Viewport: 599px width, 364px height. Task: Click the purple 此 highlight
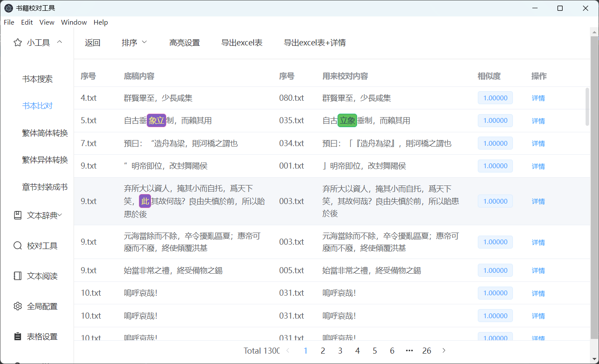coord(145,201)
